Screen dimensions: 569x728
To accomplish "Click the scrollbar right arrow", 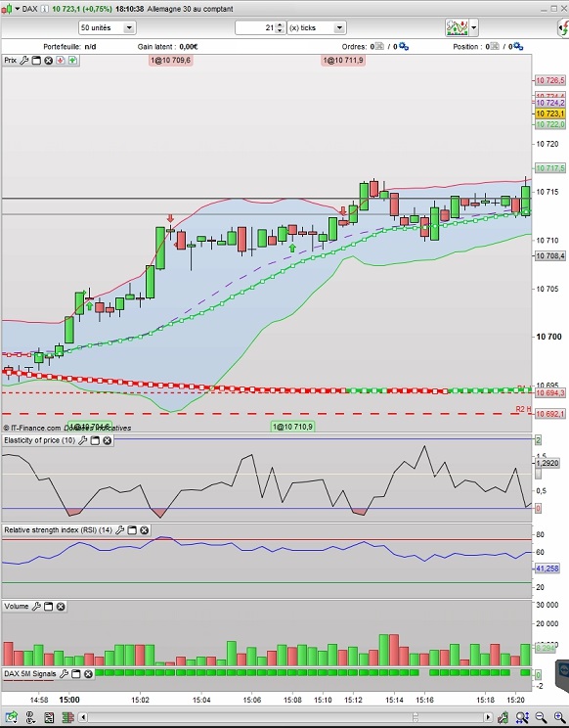I will coord(488,717).
